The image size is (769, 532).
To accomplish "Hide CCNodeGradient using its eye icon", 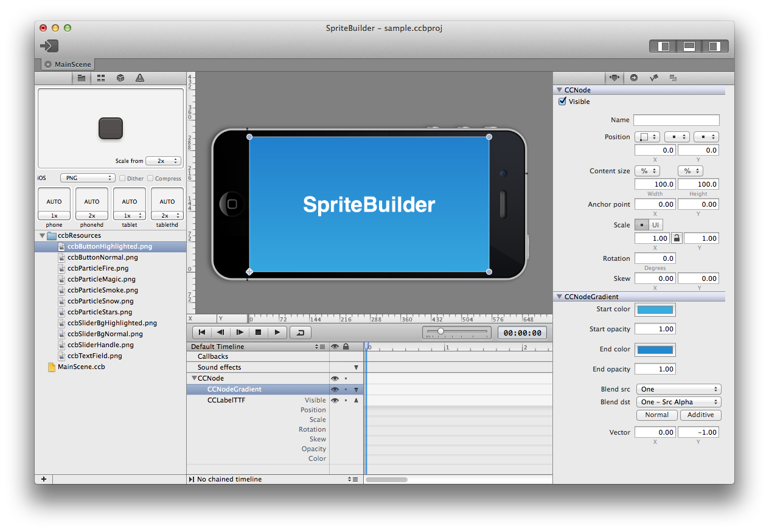I will click(335, 389).
